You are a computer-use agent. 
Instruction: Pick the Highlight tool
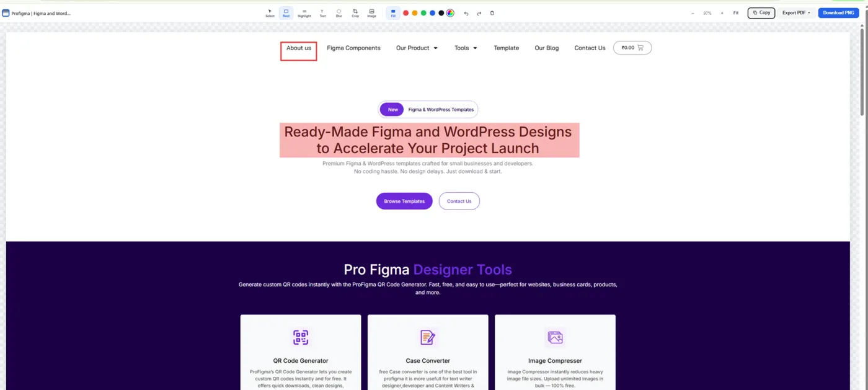(304, 12)
